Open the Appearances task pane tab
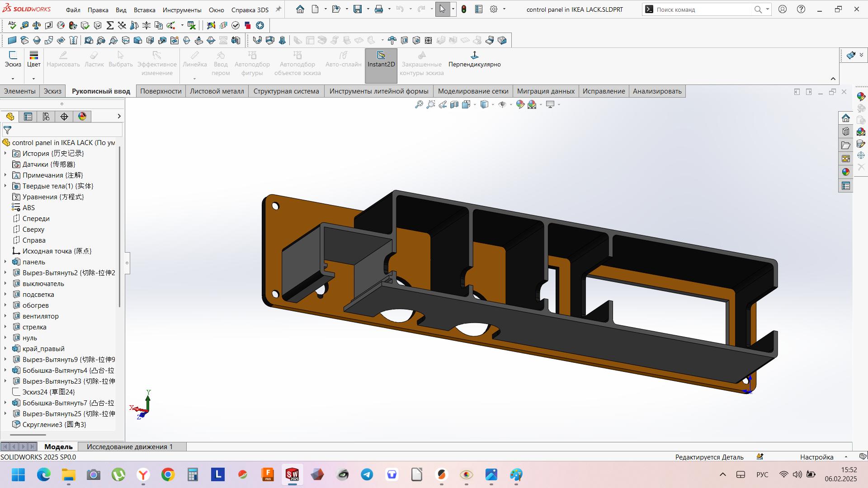868x488 pixels. [x=846, y=172]
